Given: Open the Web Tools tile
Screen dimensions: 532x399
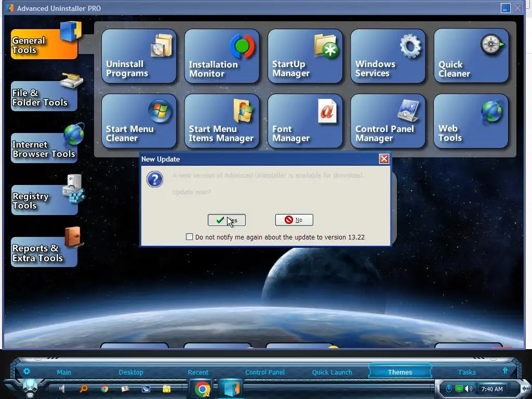Looking at the screenshot, I should coord(471,121).
